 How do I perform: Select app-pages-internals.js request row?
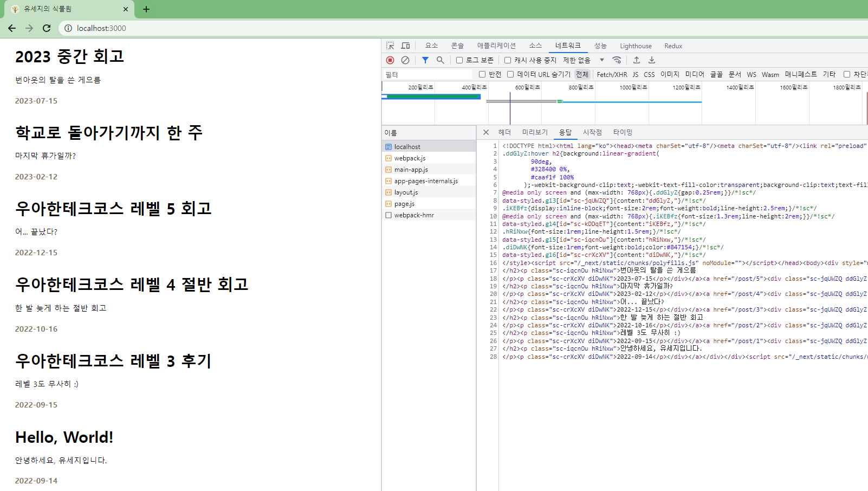coord(429,181)
